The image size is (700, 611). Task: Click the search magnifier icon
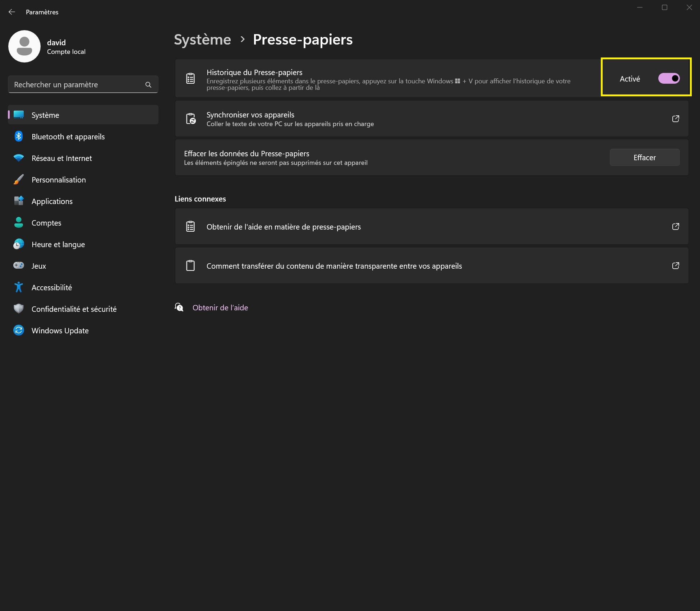148,84
